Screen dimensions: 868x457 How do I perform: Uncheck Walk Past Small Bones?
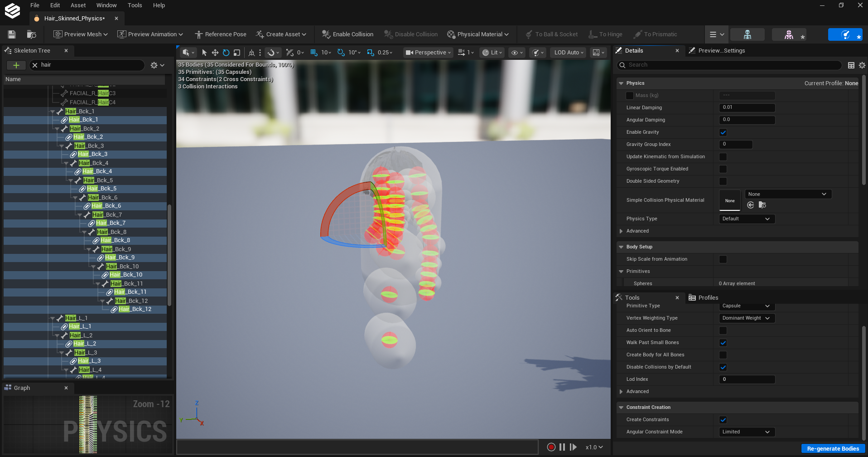tap(723, 343)
